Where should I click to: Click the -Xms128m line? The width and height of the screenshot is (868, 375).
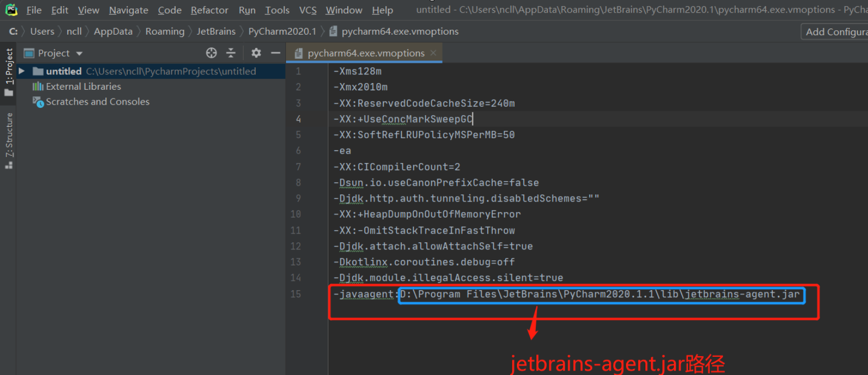(x=357, y=71)
